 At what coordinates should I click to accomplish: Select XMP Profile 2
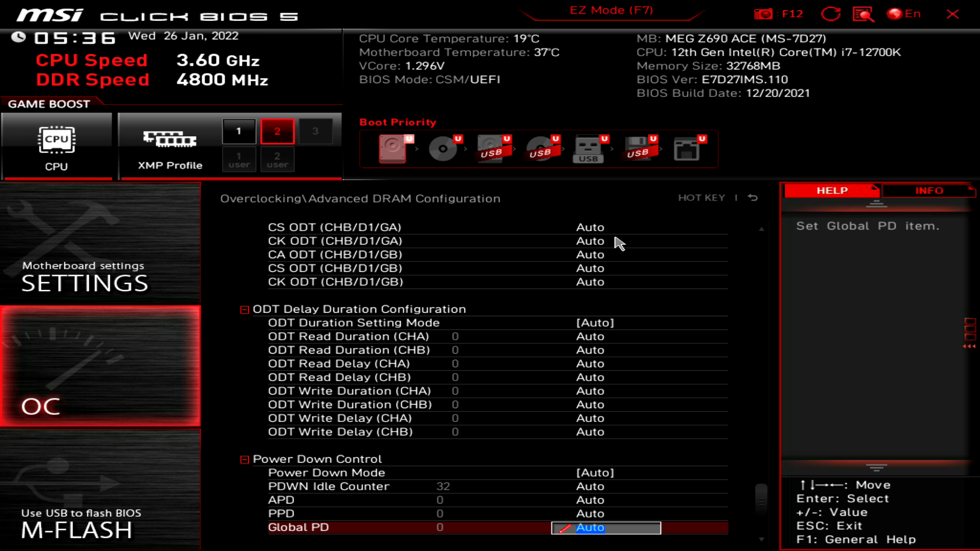coord(277,131)
